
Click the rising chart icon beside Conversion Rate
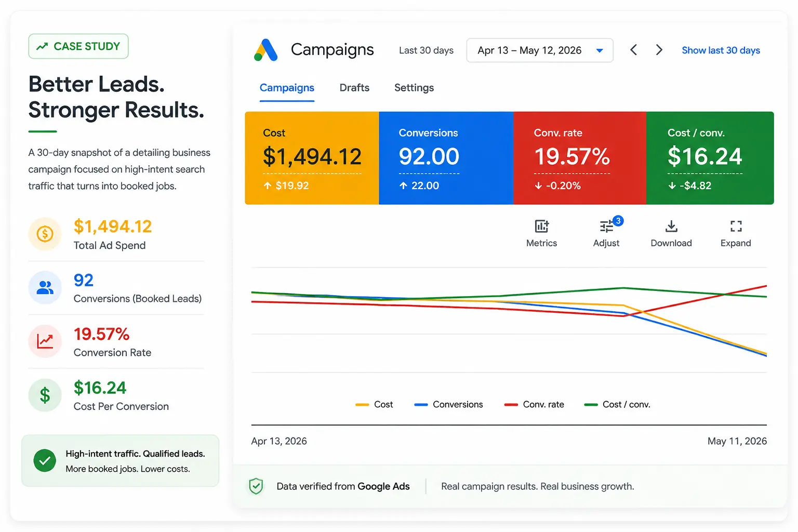click(45, 341)
